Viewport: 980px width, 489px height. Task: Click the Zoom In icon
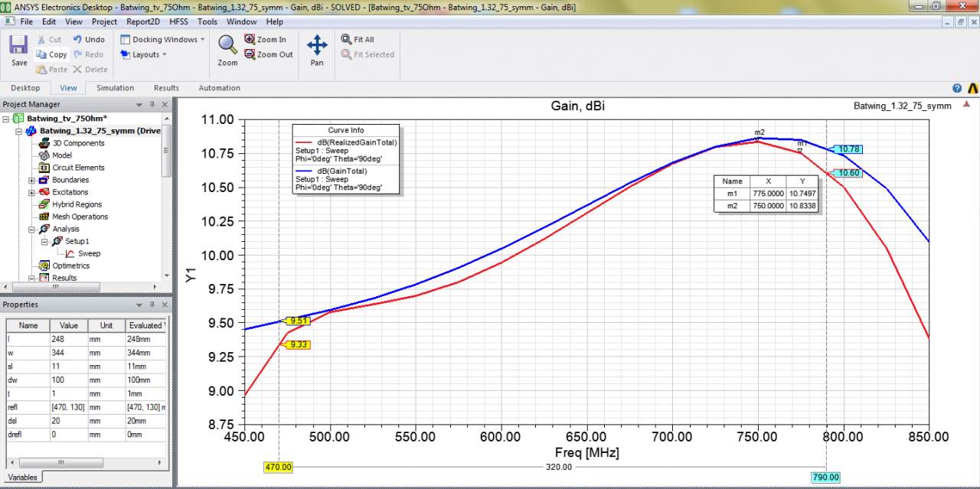250,39
